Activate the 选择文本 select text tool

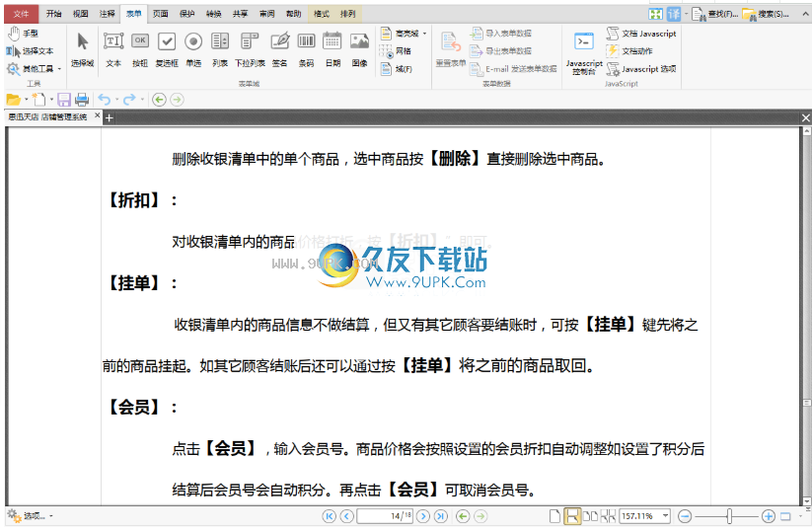[x=30, y=50]
